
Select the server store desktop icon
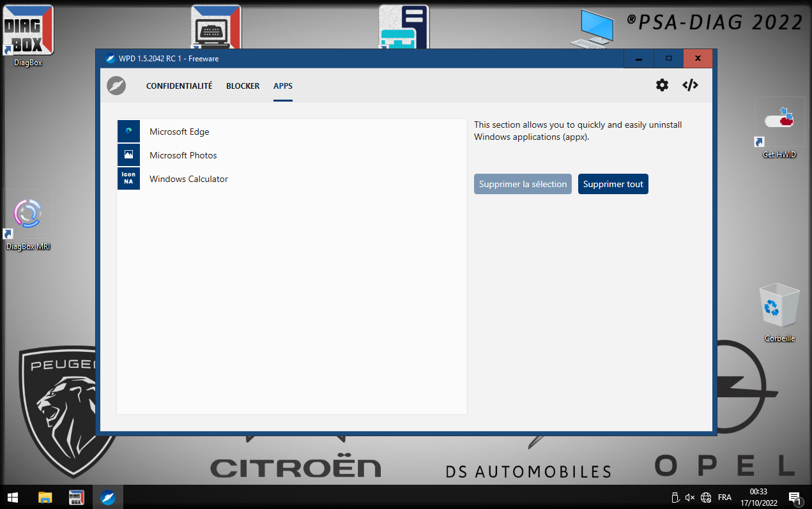coord(404,27)
